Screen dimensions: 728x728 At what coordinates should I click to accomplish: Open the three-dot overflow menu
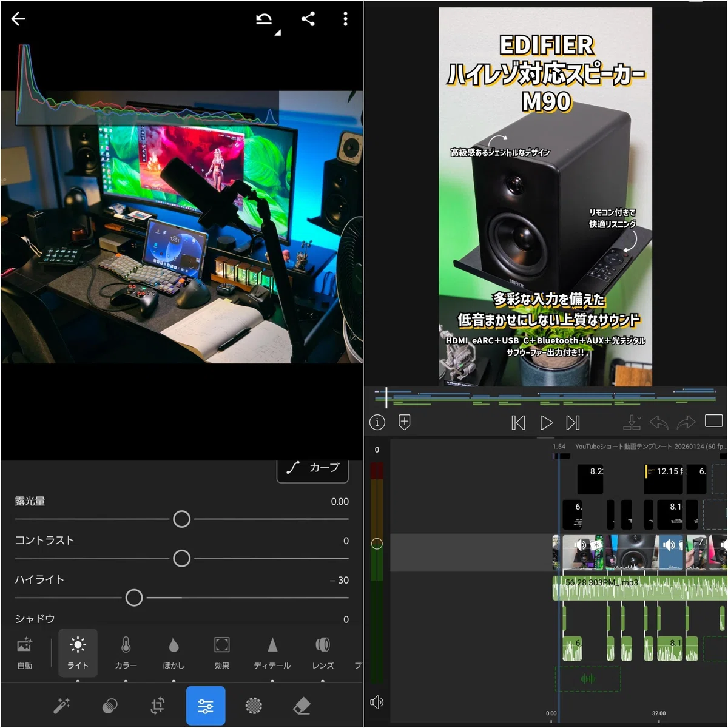pos(345,19)
